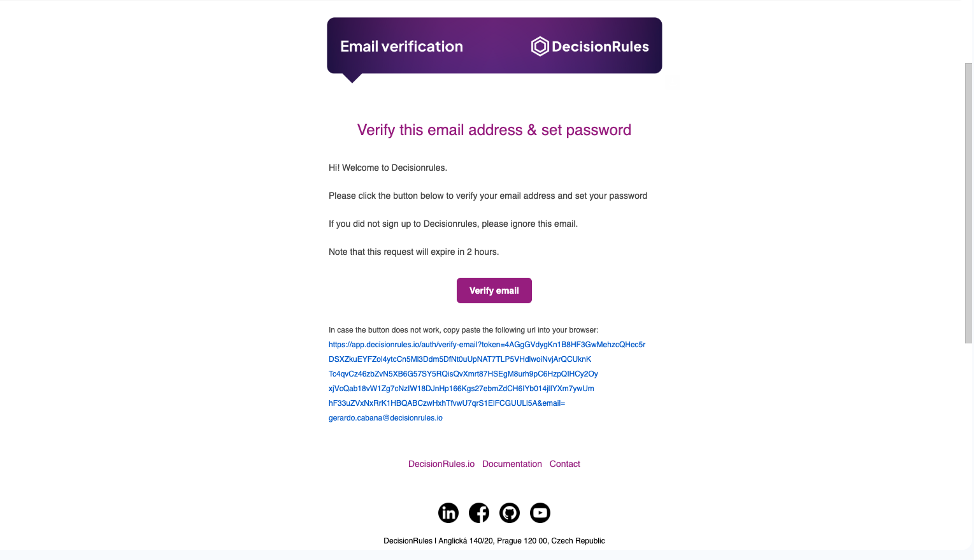The image size is (974, 560).
Task: Open the DecisionRules.io footer link
Action: click(x=441, y=464)
